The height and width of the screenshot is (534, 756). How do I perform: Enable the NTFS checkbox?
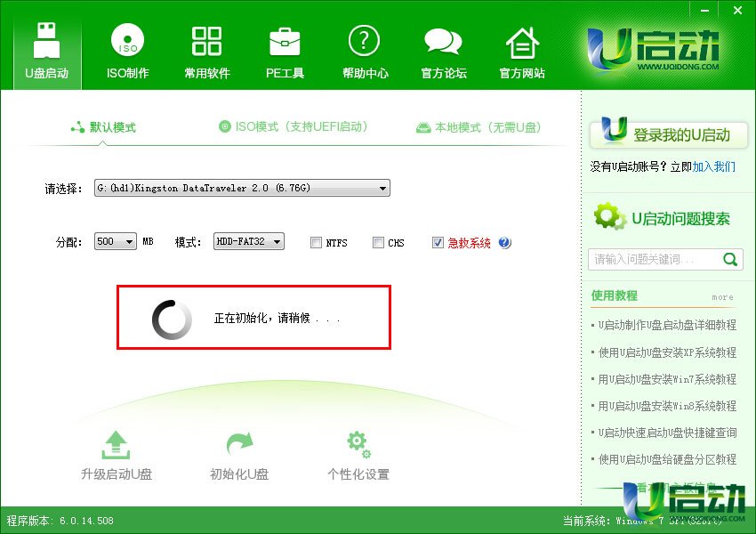(x=317, y=242)
